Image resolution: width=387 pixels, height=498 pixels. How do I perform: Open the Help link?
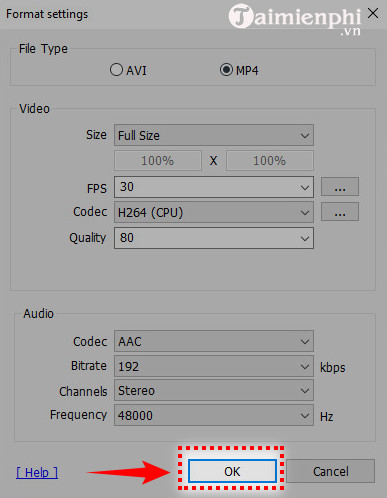[37, 472]
